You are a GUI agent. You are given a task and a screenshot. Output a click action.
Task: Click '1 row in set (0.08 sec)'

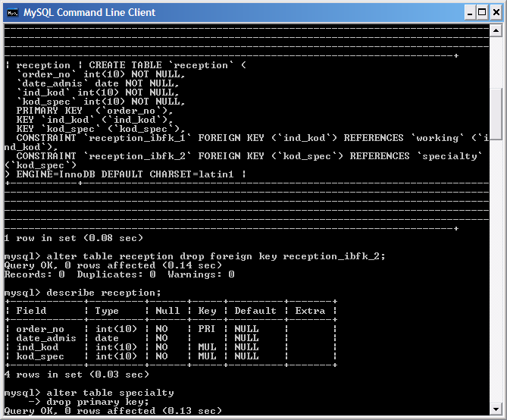coord(74,238)
